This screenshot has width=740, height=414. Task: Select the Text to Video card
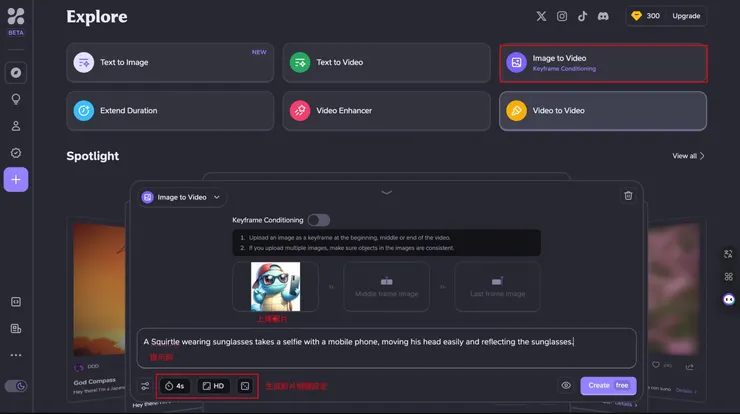pos(387,62)
